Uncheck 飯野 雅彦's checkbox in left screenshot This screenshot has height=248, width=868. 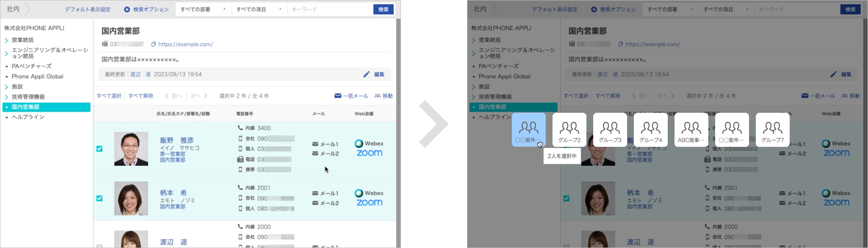[100, 149]
